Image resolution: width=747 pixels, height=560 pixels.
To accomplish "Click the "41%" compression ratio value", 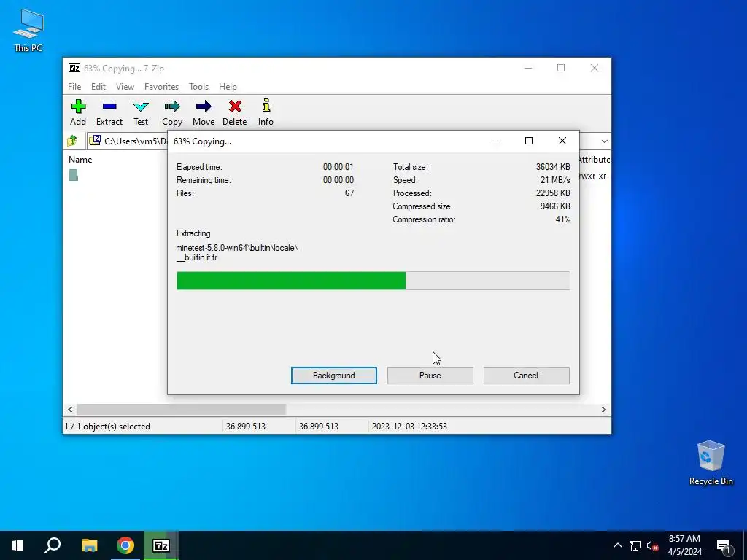I will point(562,219).
